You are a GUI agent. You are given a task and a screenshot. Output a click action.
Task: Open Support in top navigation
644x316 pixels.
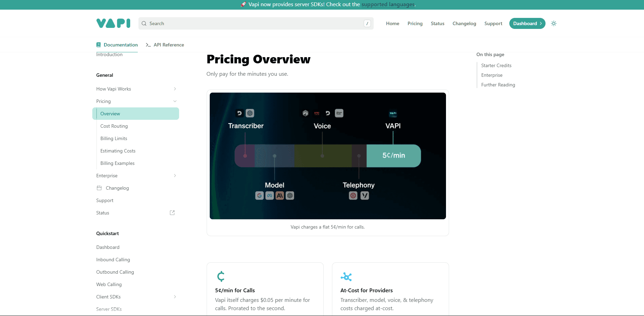tap(493, 23)
